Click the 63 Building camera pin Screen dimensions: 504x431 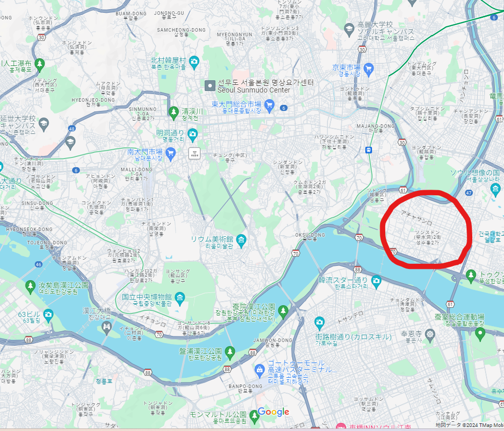coord(48,315)
